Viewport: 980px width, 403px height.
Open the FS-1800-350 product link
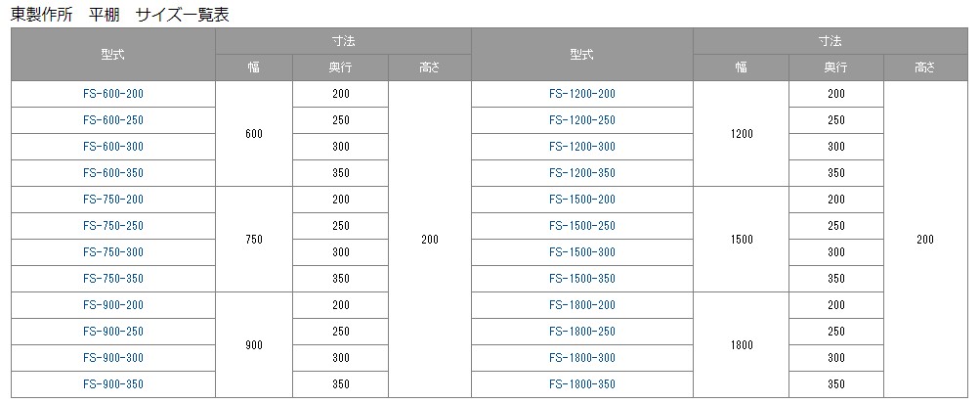582,384
